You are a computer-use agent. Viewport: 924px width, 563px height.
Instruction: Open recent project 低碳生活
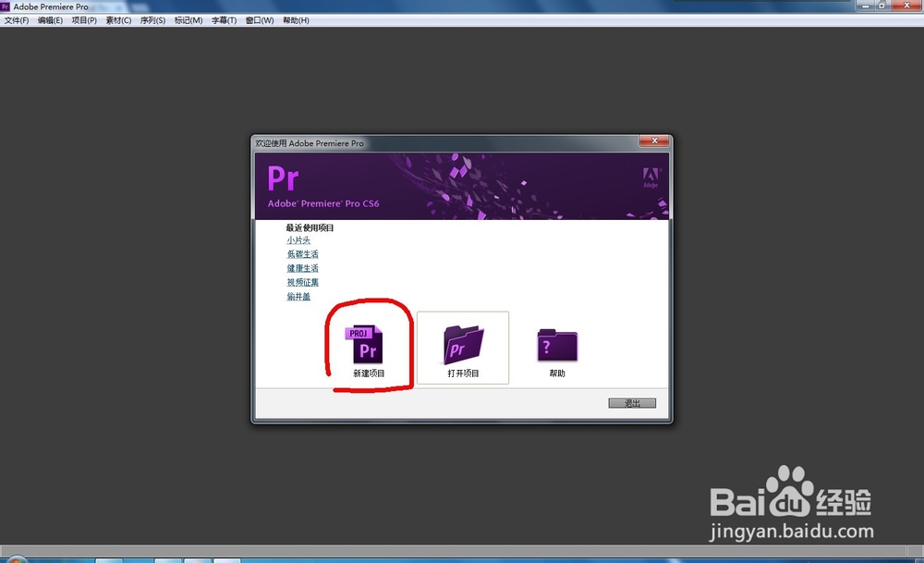[x=302, y=254]
